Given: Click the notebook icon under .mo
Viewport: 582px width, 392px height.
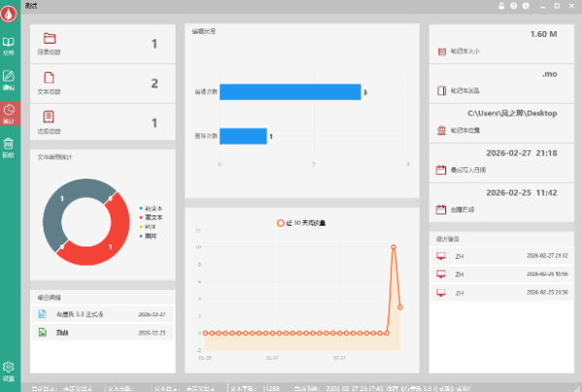Looking at the screenshot, I should (x=441, y=90).
